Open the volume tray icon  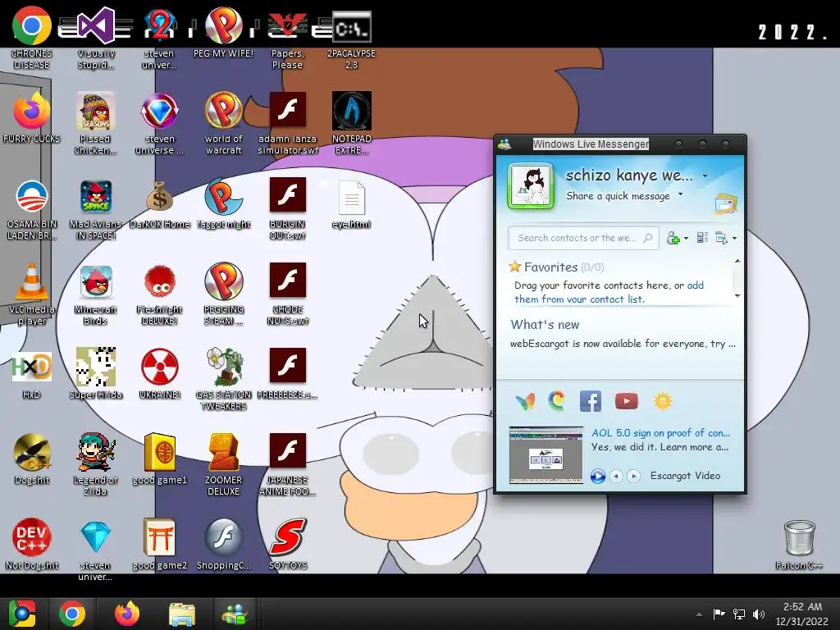pos(759,614)
